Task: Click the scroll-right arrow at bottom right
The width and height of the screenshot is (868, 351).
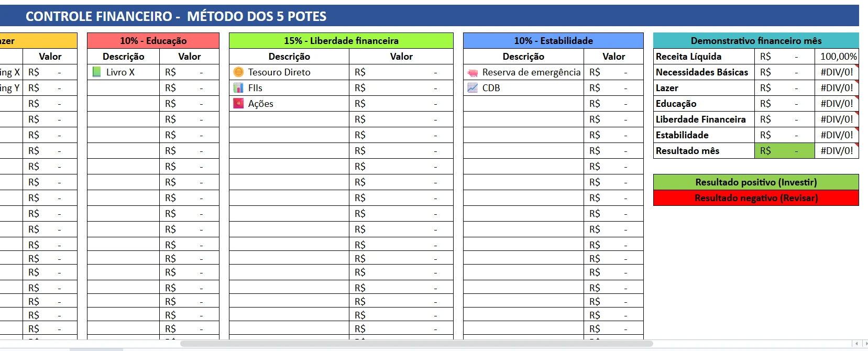Action: pos(865,344)
